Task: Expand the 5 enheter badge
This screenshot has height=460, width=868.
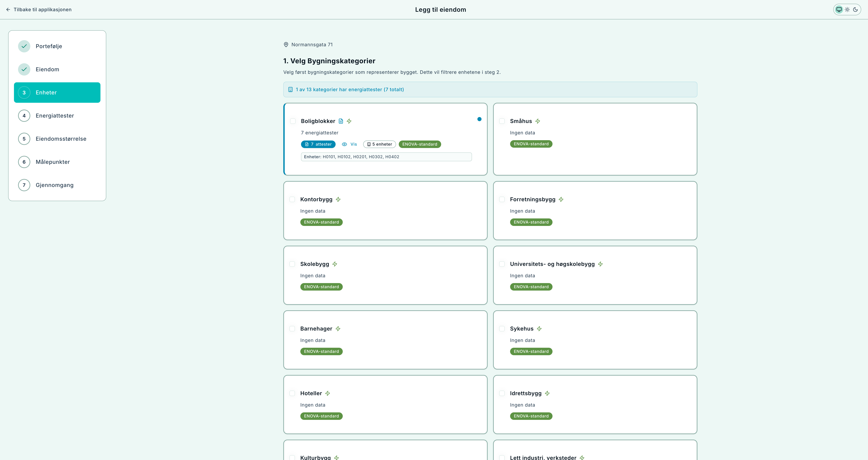Action: pyautogui.click(x=379, y=144)
